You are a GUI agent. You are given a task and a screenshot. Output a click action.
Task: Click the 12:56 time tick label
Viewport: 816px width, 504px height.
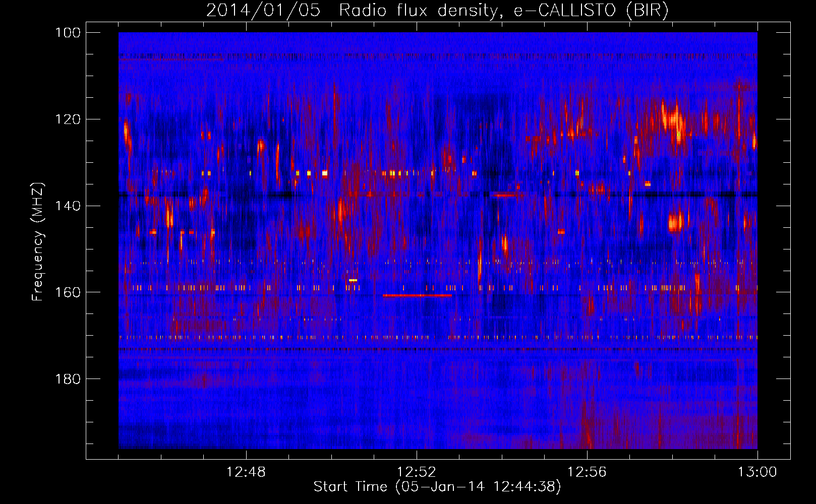(587, 472)
